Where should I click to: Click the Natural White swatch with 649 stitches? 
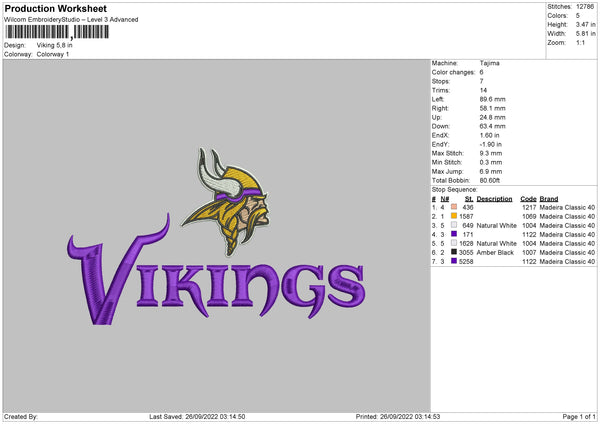454,225
